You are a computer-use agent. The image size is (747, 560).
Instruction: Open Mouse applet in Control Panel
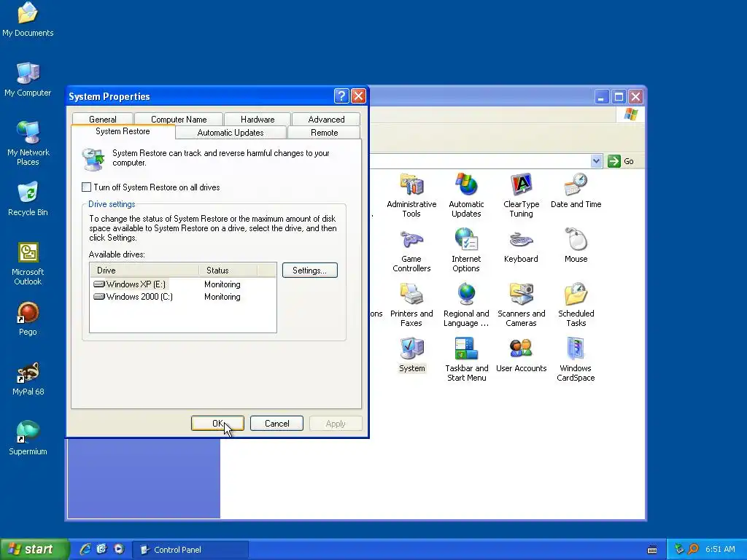[x=576, y=246]
